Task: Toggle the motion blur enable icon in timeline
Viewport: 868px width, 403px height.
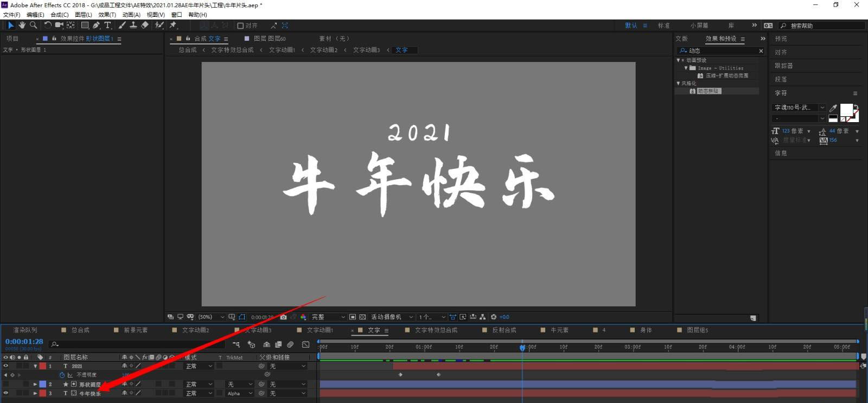Action: click(290, 344)
